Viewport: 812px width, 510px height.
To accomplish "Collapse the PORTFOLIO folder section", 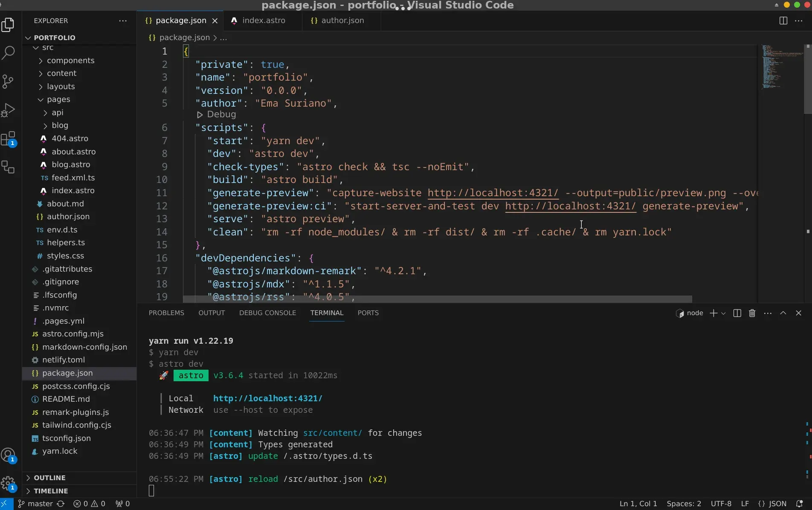I will (55, 38).
